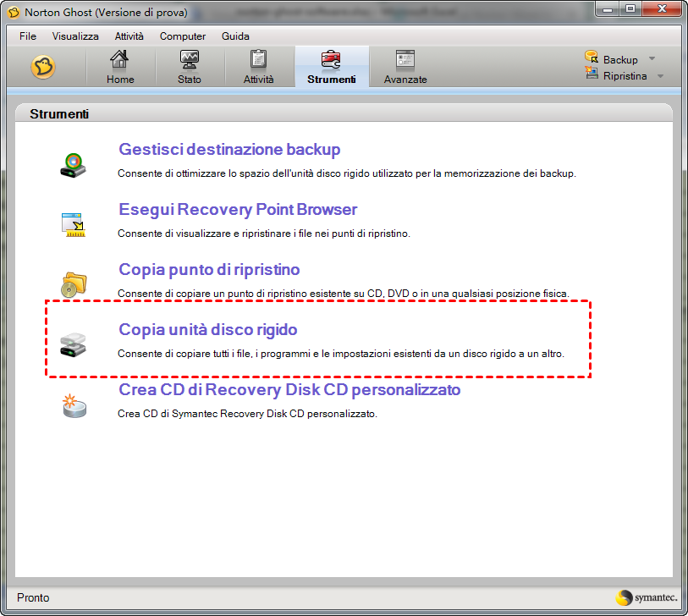Image resolution: width=688 pixels, height=616 pixels.
Task: Click description 'Consente di copiare un punto di ripristino'
Action: pyautogui.click(x=343, y=294)
